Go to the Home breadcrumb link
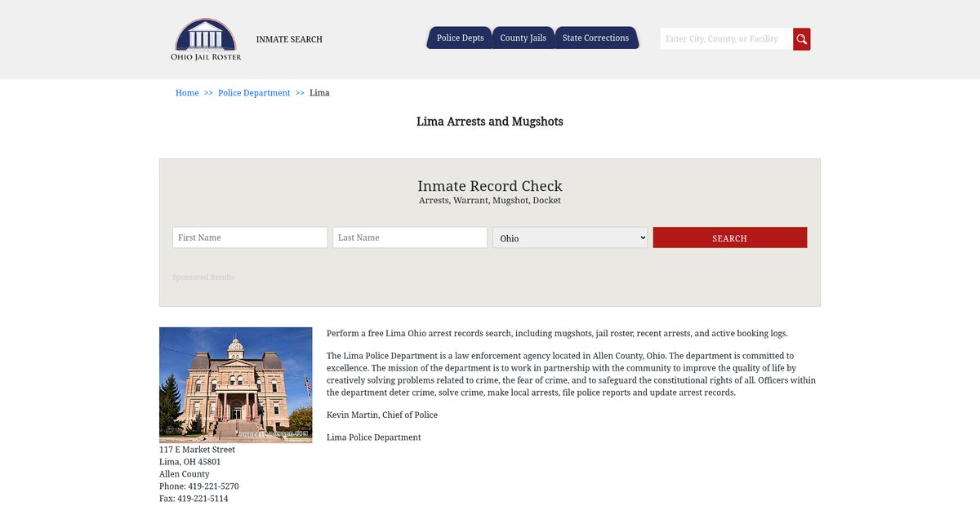 click(187, 93)
